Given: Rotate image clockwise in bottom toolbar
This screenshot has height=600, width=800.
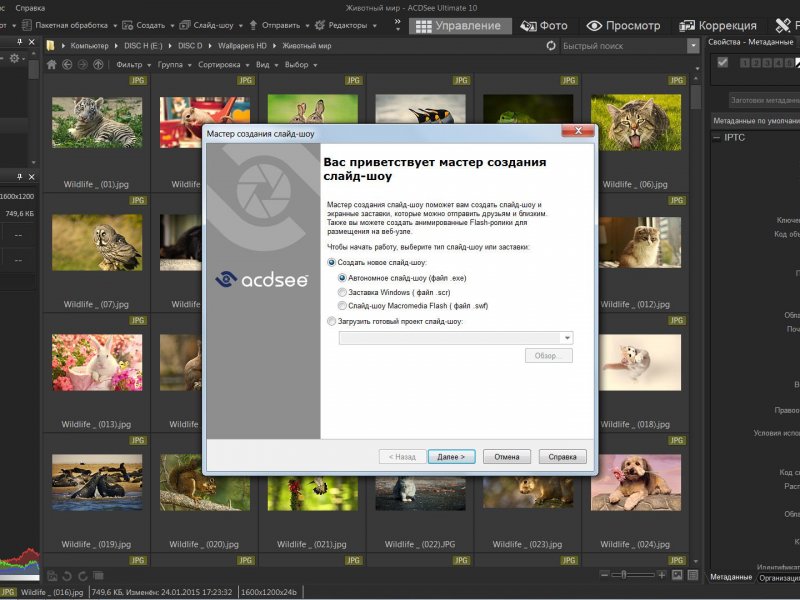Looking at the screenshot, I should coord(83,576).
